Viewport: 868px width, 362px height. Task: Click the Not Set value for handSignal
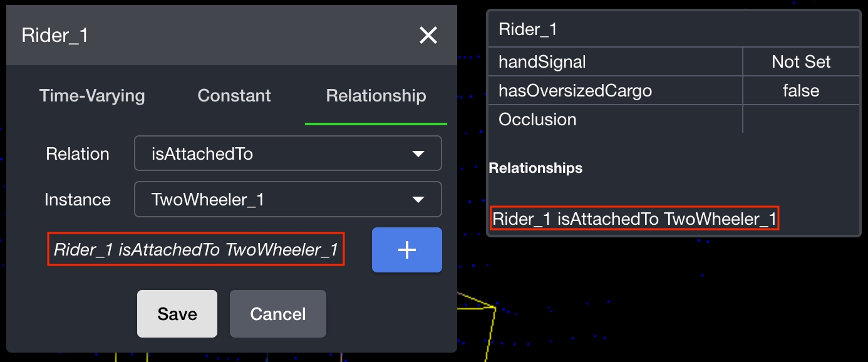coord(801,61)
